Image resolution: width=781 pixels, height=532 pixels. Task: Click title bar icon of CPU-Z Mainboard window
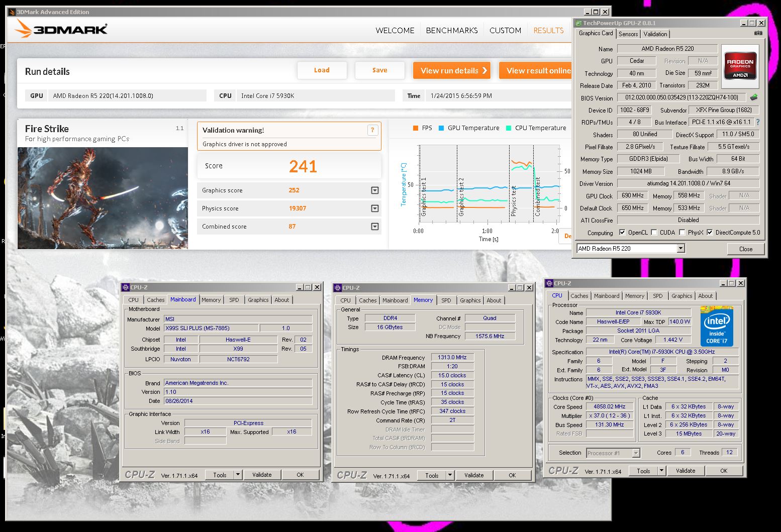pyautogui.click(x=126, y=287)
